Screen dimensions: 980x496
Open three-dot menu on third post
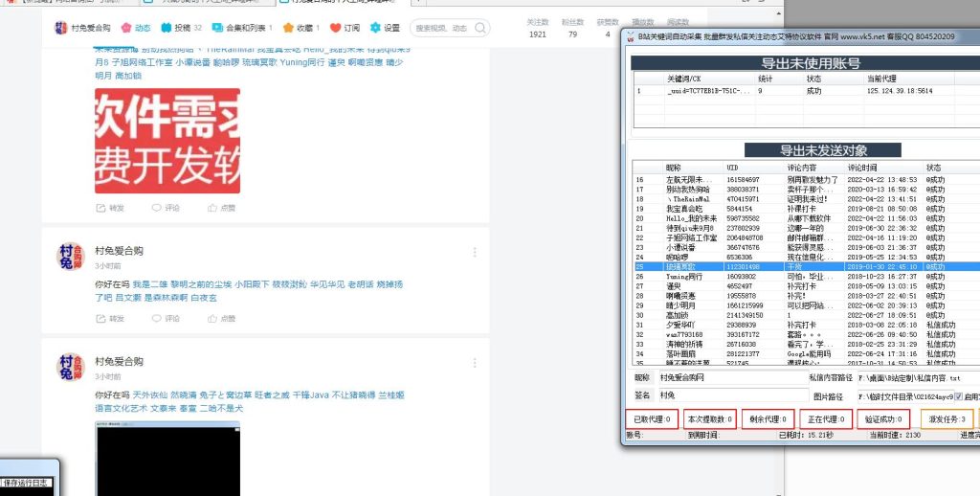click(473, 363)
